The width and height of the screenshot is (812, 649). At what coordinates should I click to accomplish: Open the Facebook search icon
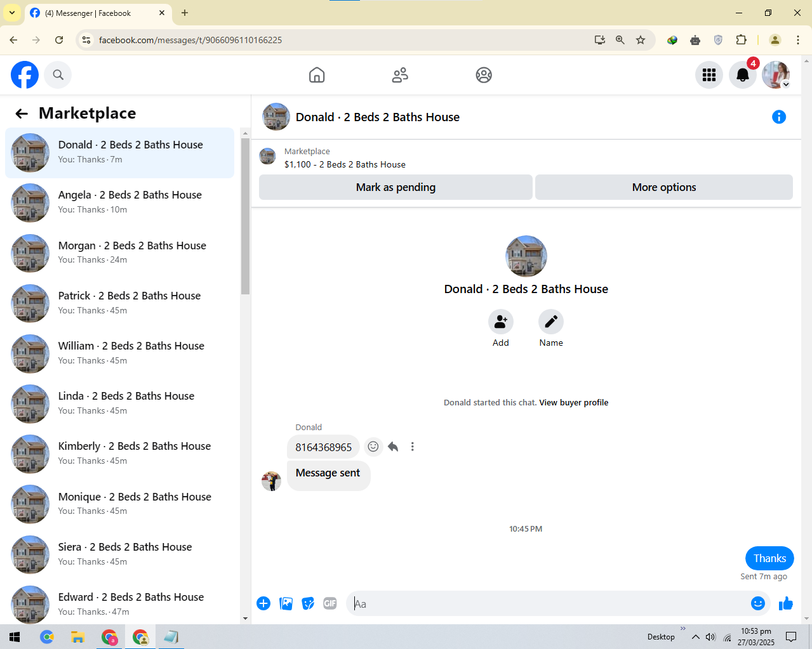(58, 75)
